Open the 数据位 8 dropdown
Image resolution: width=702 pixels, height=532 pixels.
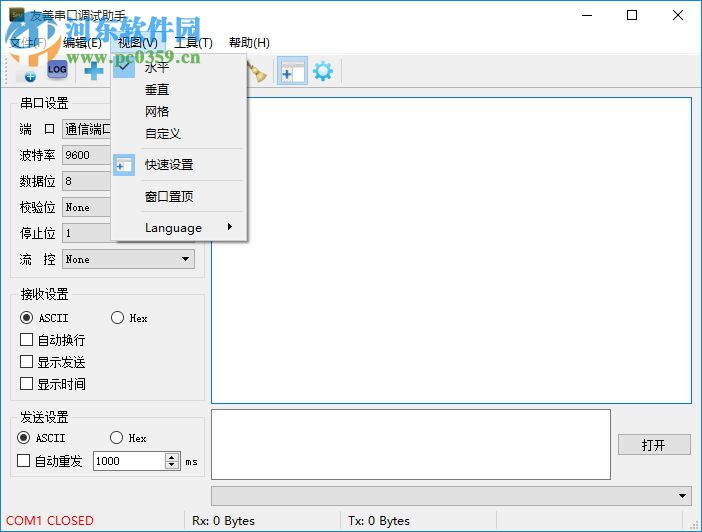[87, 181]
